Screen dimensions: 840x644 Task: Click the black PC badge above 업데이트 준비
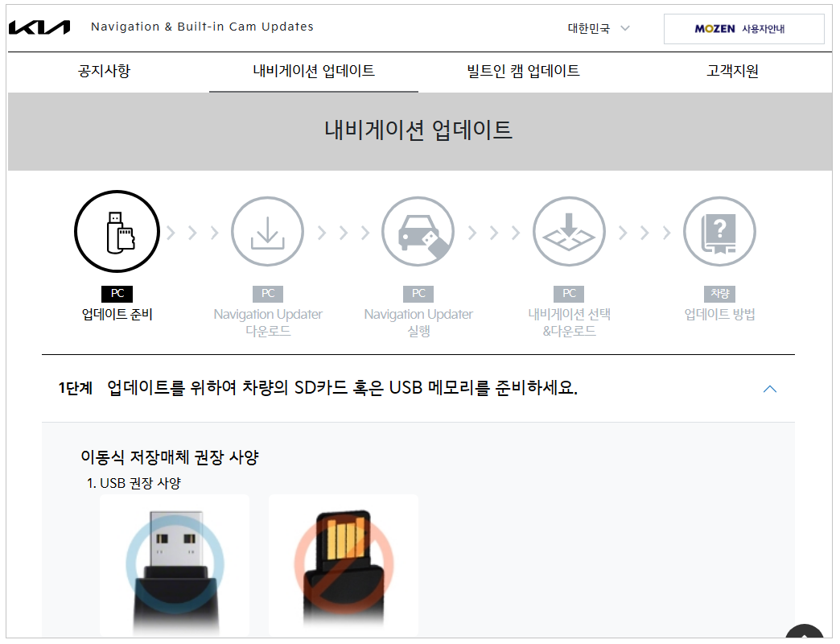117,294
